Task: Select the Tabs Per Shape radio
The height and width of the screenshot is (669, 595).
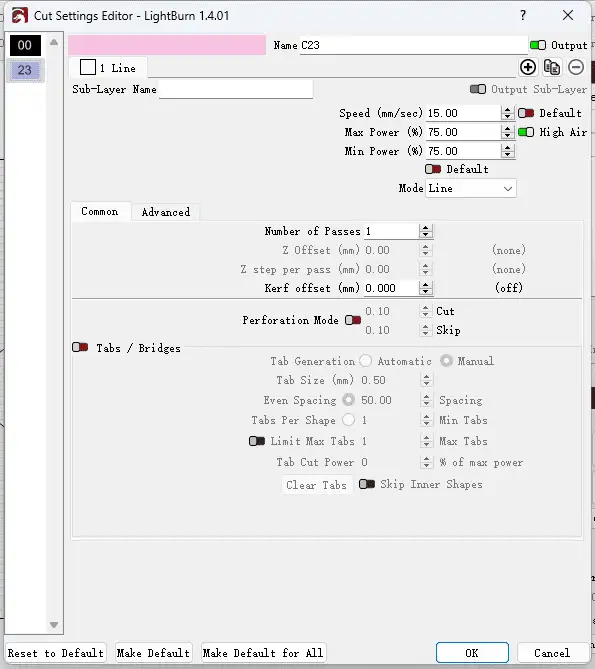Action: pos(348,420)
